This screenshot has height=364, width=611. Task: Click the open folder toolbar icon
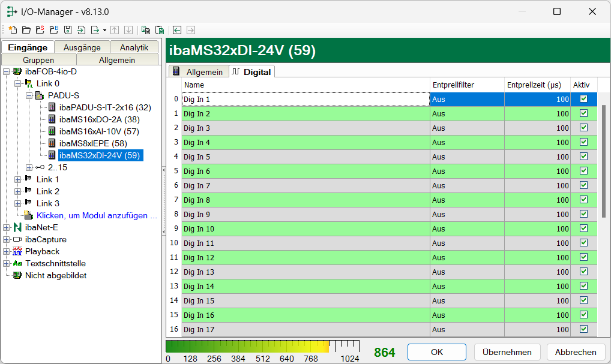click(x=26, y=29)
